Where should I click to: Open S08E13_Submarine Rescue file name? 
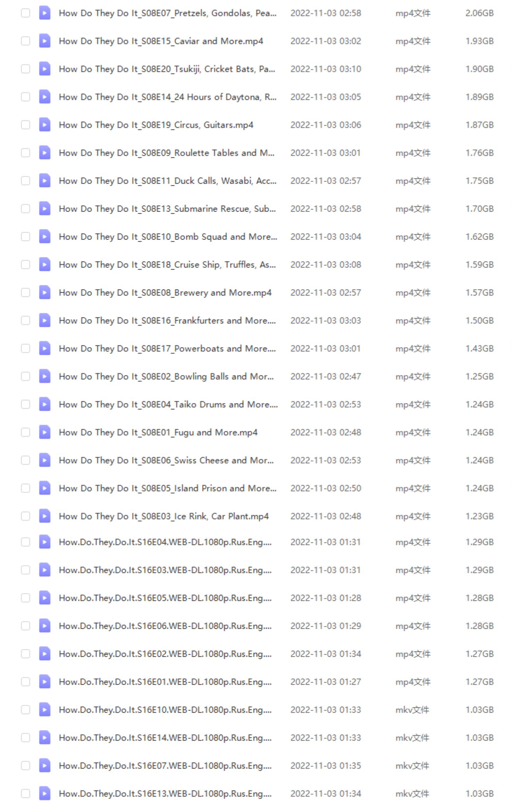[x=167, y=209]
